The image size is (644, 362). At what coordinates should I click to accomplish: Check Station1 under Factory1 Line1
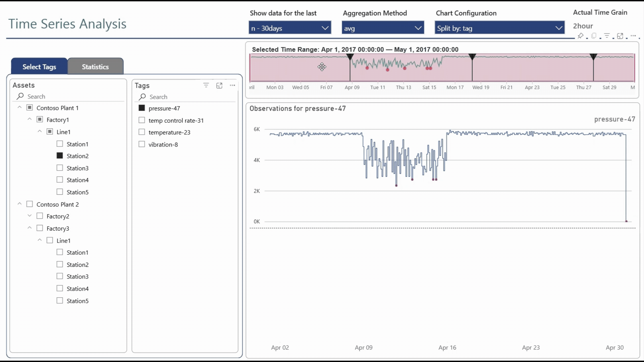pos(60,143)
